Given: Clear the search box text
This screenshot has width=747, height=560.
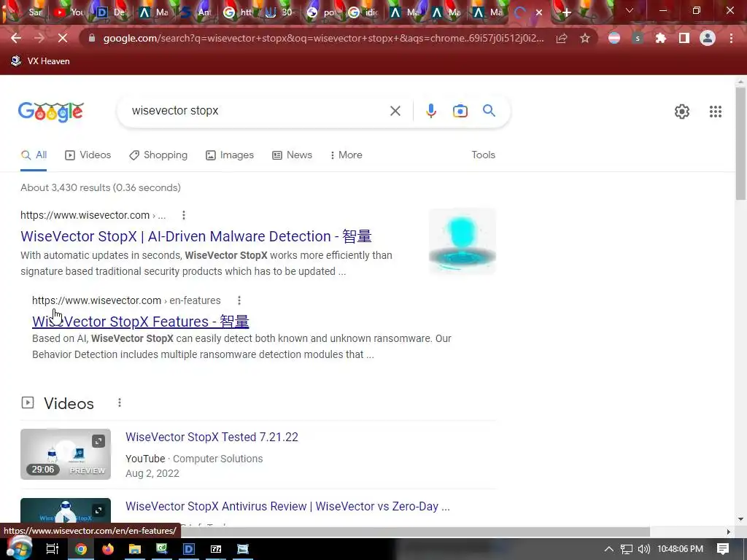Looking at the screenshot, I should point(395,111).
